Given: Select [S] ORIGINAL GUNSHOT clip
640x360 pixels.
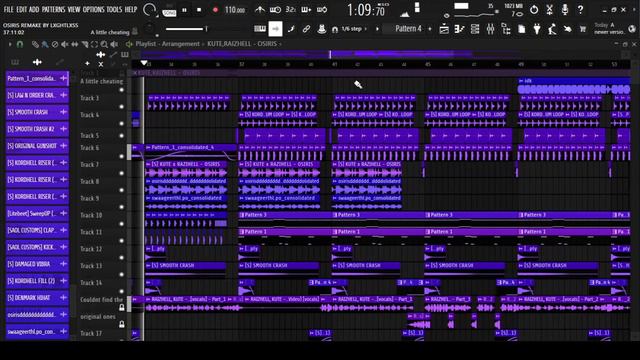Looking at the screenshot, I should tap(37, 146).
